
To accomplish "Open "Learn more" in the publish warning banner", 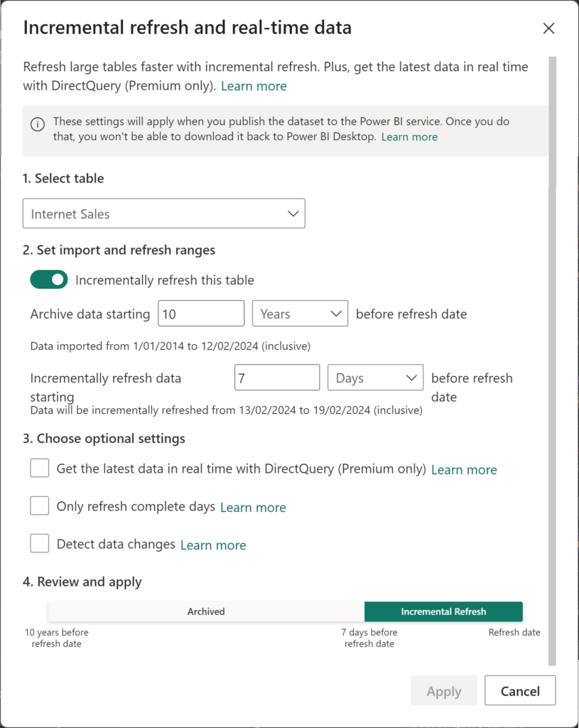I will pos(409,136).
